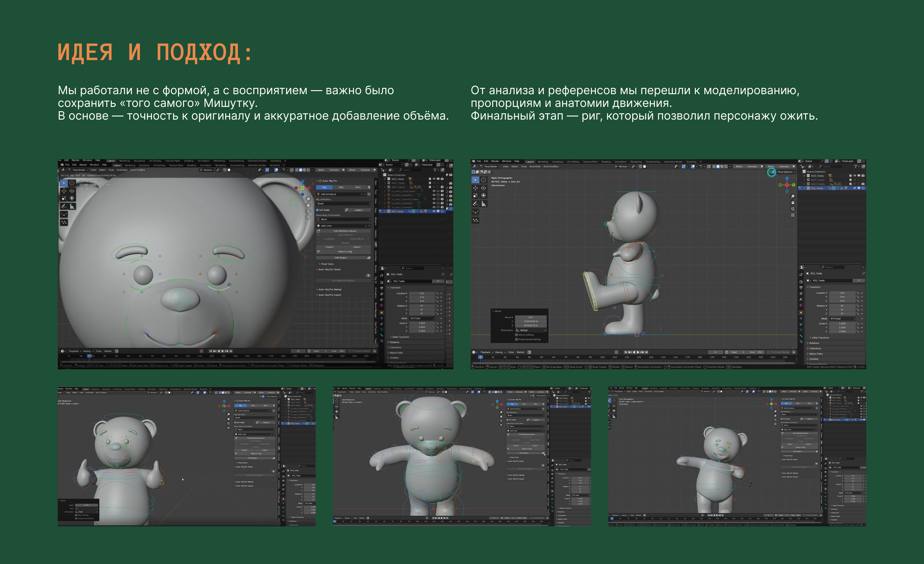
Task: Open the Biped Rig Definition dropdown
Action: [344, 204]
